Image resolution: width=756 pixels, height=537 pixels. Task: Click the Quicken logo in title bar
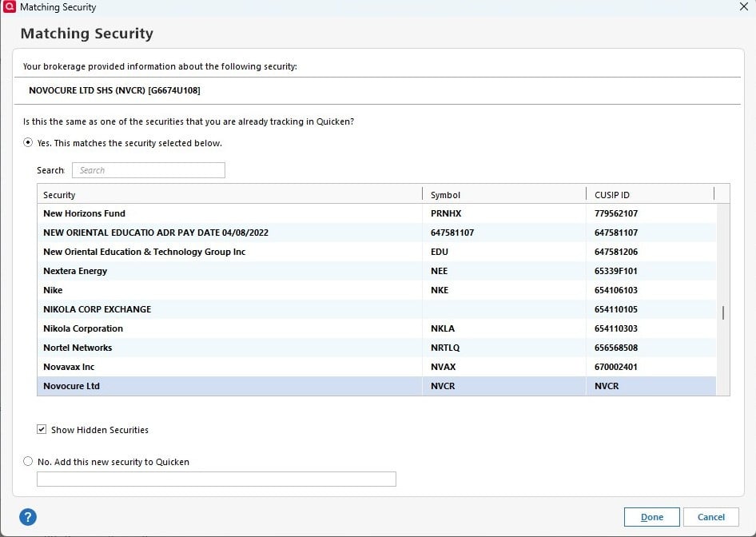coord(10,7)
